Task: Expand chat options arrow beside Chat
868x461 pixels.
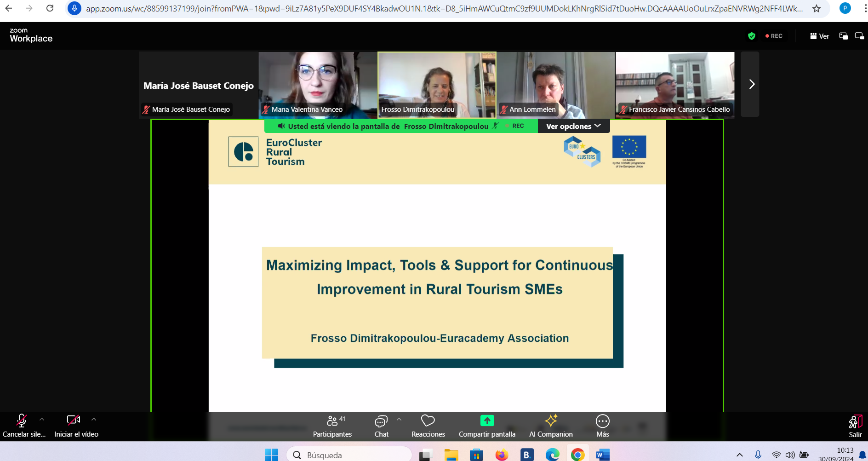Action: pyautogui.click(x=399, y=419)
